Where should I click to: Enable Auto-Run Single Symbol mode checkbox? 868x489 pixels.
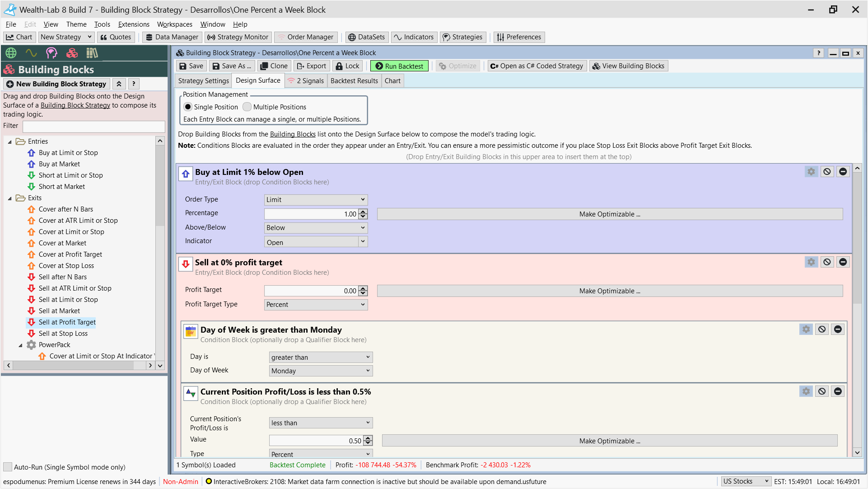[x=8, y=467]
